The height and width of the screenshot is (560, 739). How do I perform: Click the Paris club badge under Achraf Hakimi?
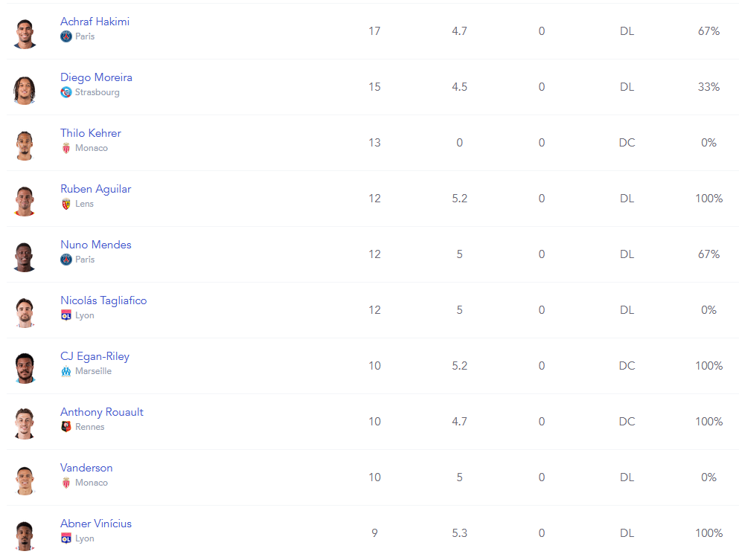tap(66, 36)
